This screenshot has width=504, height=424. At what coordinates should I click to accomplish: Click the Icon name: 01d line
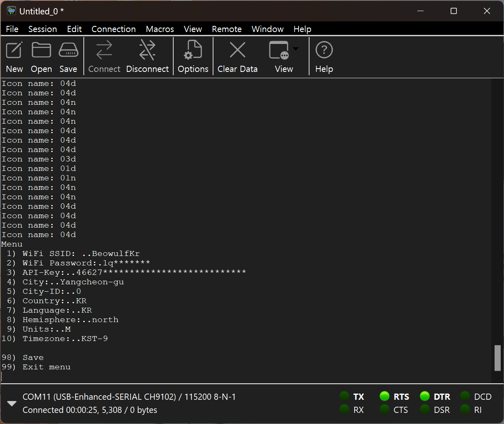[39, 168]
